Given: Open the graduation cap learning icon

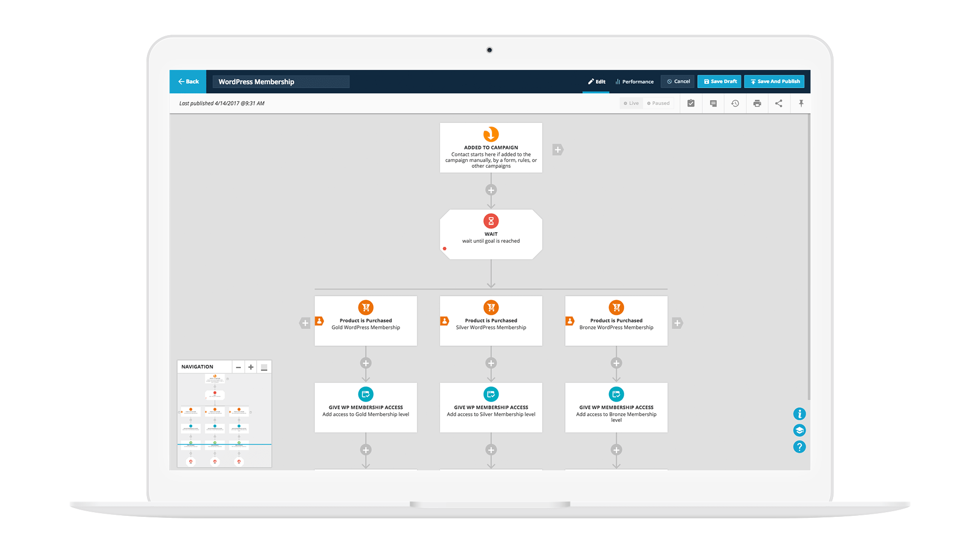Looking at the screenshot, I should 799,431.
